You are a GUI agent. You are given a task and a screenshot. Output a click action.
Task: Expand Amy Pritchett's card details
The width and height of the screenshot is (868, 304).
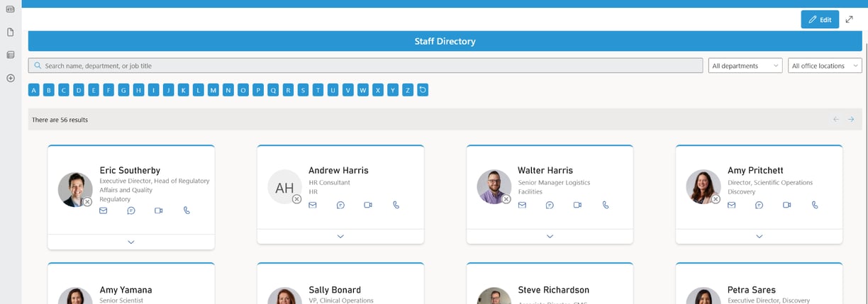(759, 236)
